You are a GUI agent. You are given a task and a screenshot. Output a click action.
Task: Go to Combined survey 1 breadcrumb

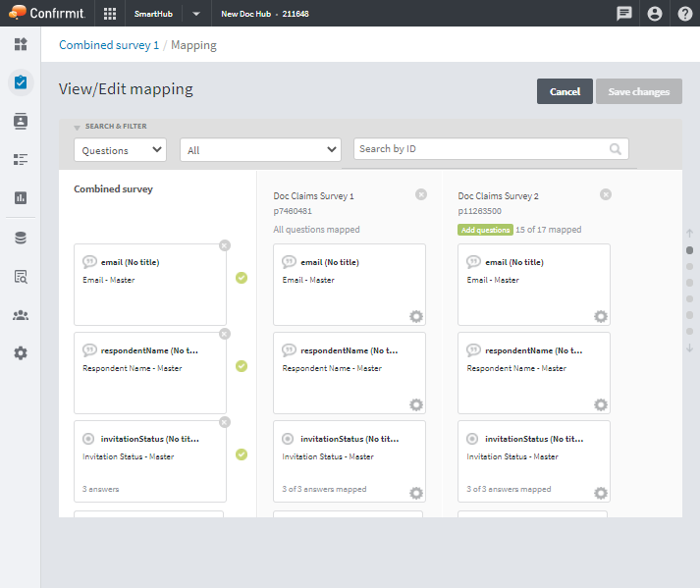109,45
